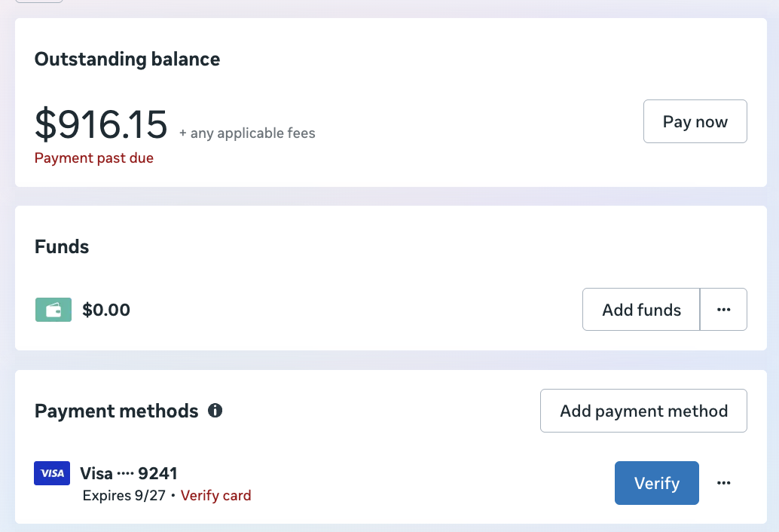779x532 pixels.
Task: Click the Funds section heading
Action: [60, 246]
